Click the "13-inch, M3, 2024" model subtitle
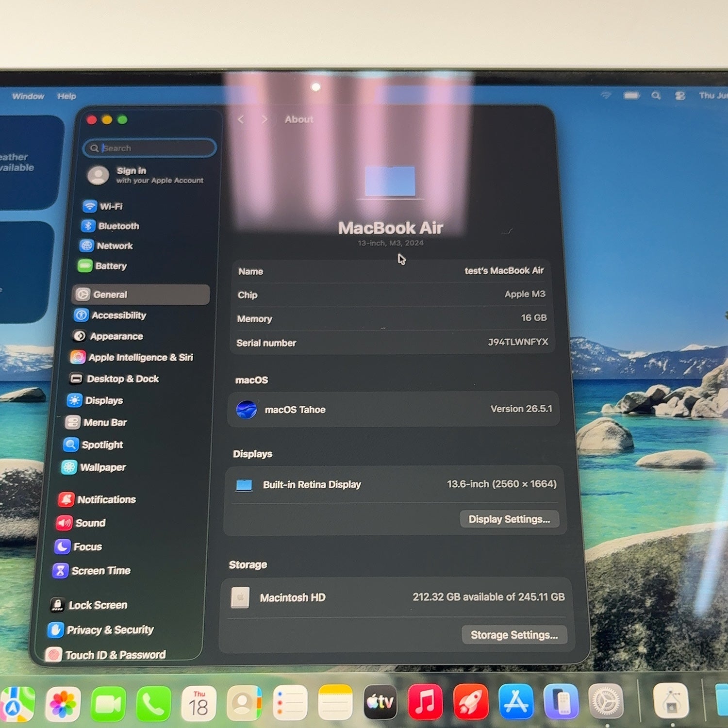 pos(391,243)
